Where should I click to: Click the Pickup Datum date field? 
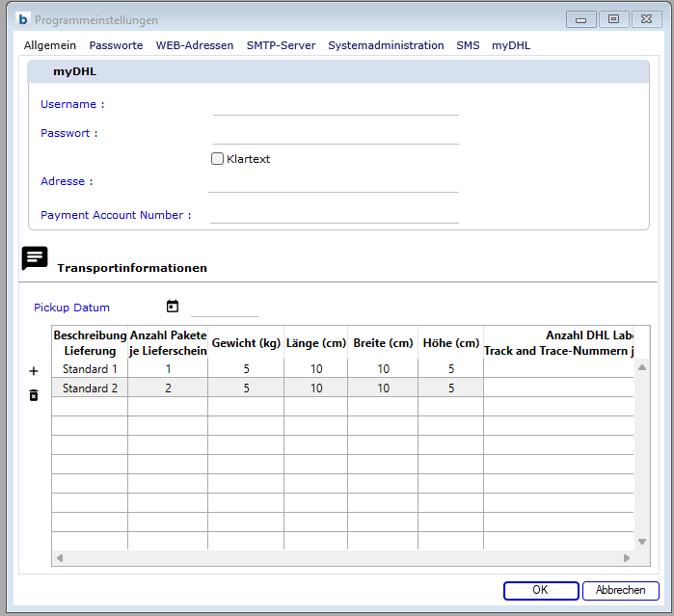225,308
